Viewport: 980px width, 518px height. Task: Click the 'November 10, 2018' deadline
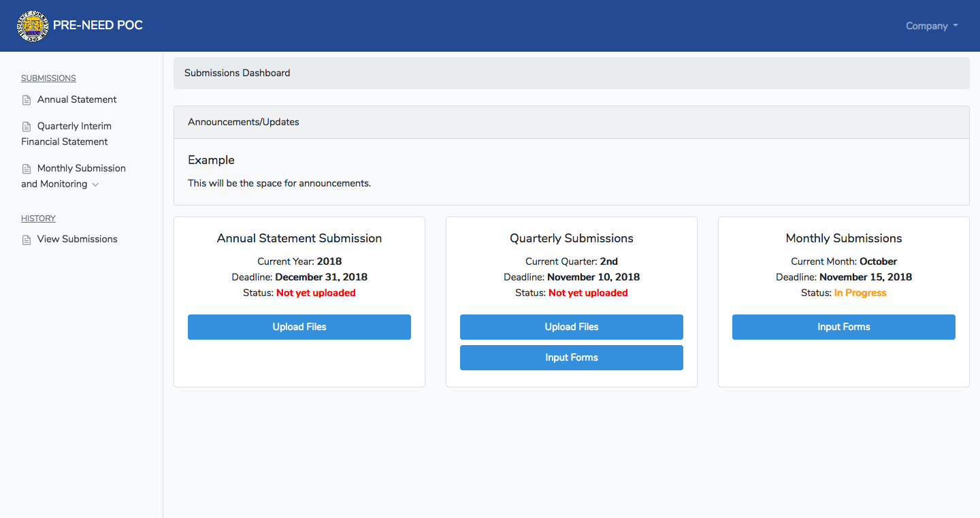point(593,277)
